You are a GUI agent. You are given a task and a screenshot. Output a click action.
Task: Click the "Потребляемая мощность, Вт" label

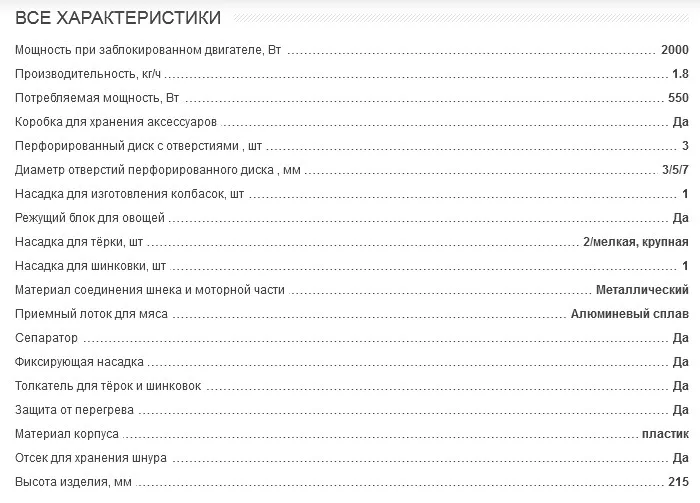point(99,98)
